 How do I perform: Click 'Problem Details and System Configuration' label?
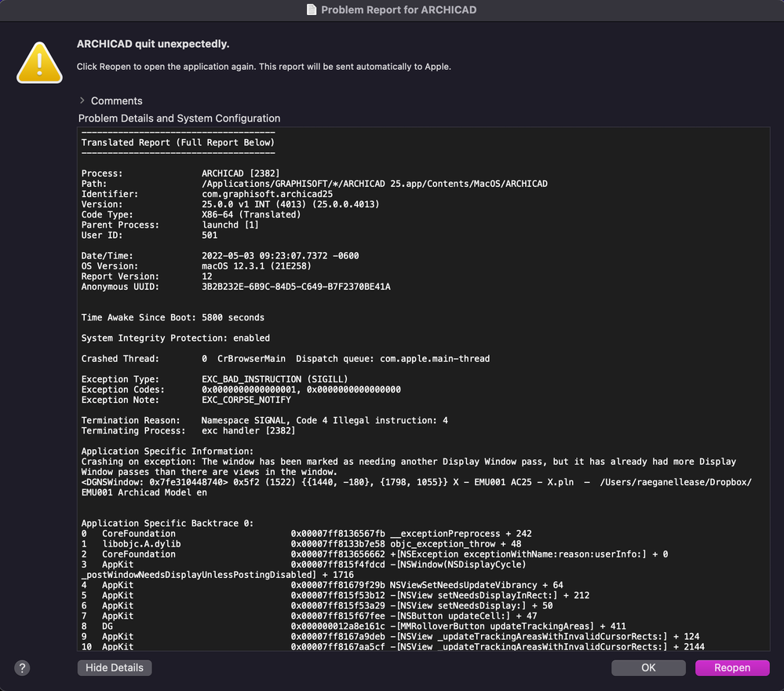point(179,119)
